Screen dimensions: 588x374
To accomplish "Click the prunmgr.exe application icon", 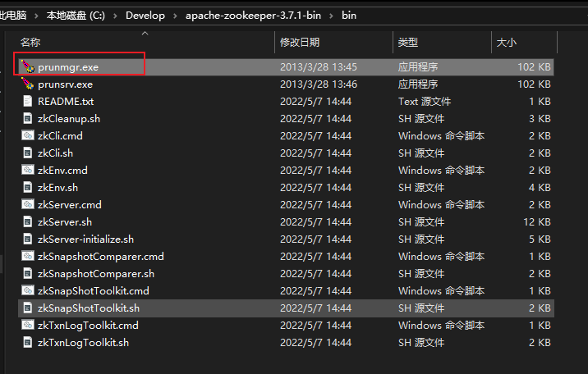I will (x=28, y=66).
